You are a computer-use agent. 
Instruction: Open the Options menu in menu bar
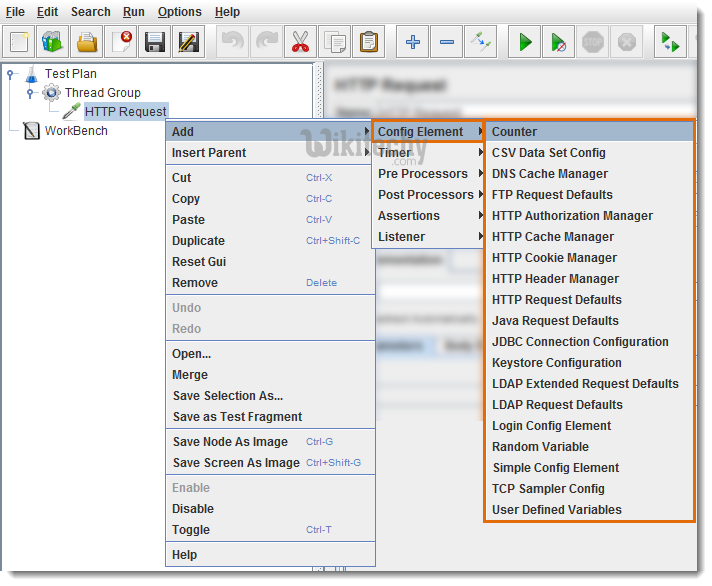[x=179, y=12]
